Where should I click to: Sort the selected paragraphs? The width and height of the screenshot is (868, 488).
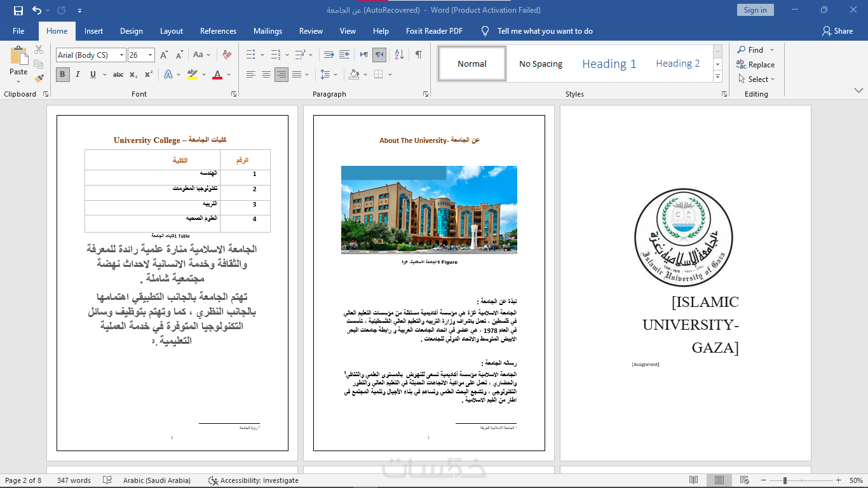click(x=399, y=55)
